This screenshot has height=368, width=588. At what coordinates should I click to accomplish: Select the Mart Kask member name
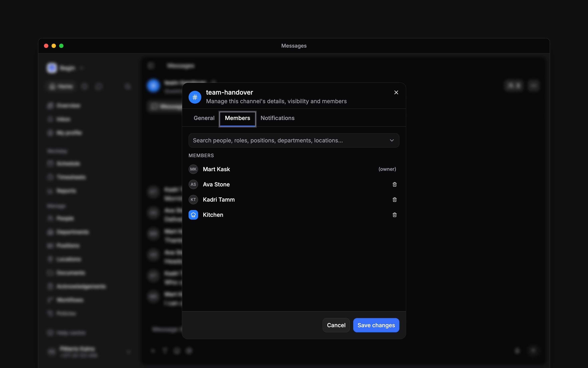click(x=216, y=169)
